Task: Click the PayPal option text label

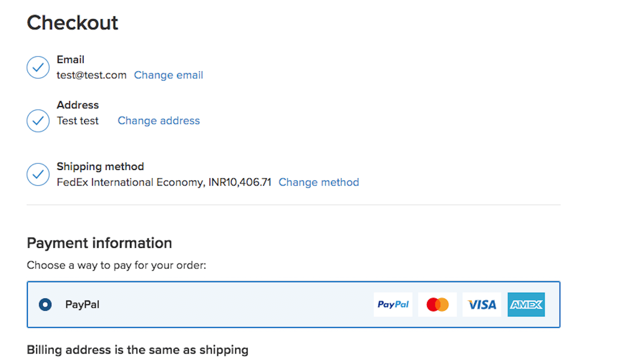Action: 82,305
